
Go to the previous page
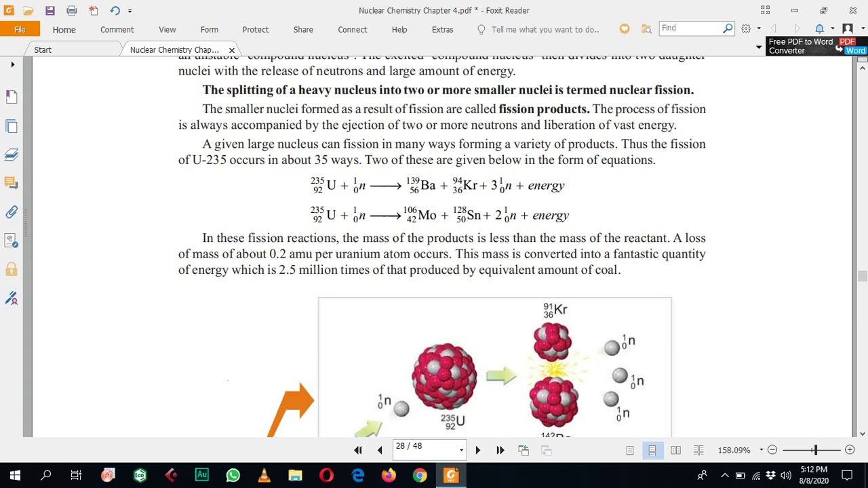380,450
